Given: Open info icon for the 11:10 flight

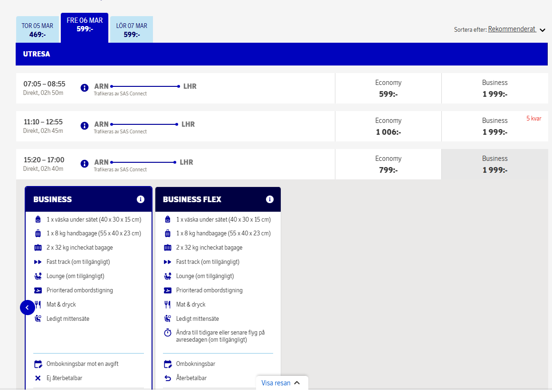Looking at the screenshot, I should pos(85,126).
